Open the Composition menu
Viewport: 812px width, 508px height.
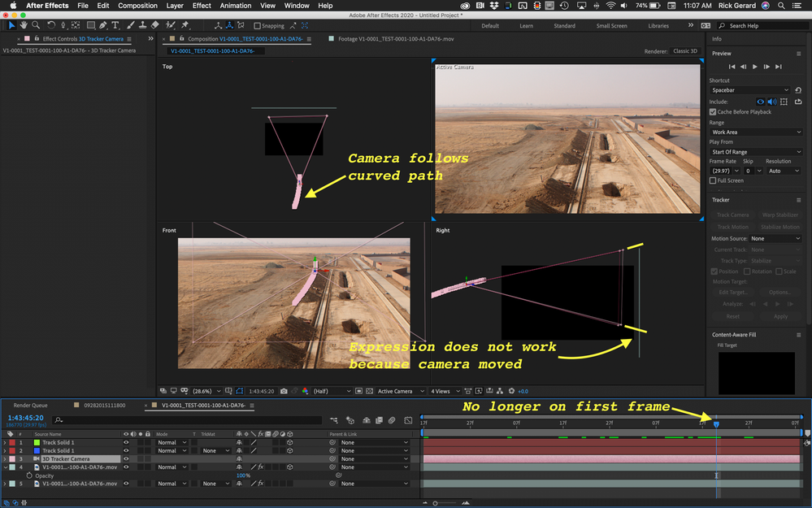pos(137,6)
